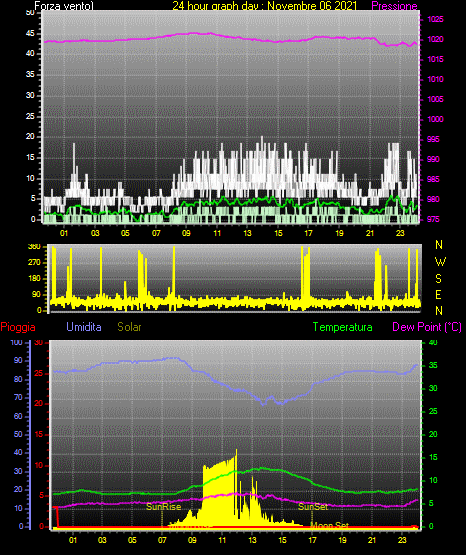Click the Dew Point (°C) legend label
This screenshot has height=555, width=466.
pyautogui.click(x=427, y=327)
